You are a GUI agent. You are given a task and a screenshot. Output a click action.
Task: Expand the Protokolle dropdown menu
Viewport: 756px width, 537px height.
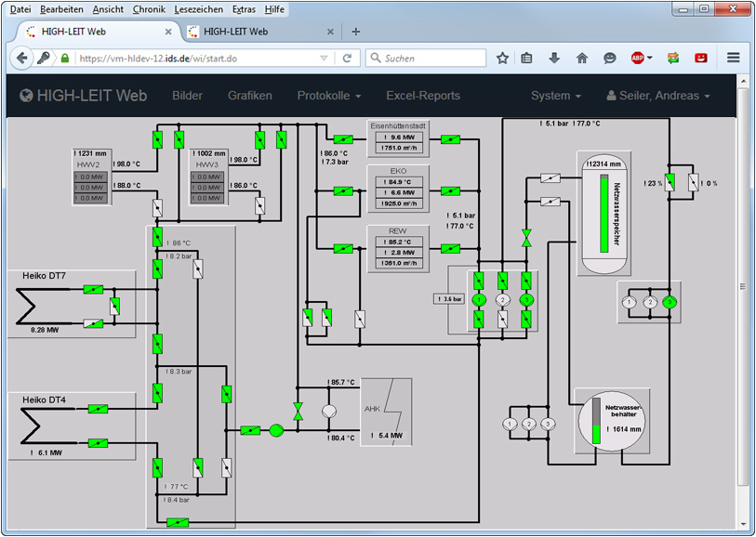328,96
